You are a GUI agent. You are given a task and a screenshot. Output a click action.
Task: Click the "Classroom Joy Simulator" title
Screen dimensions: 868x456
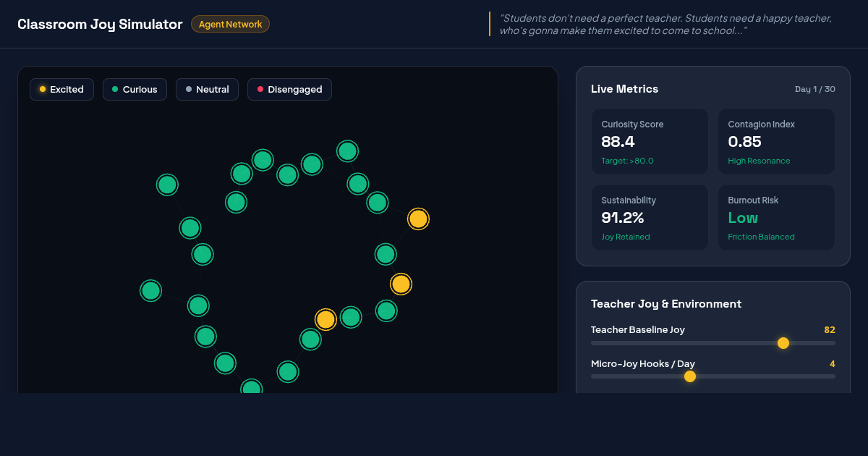click(100, 24)
